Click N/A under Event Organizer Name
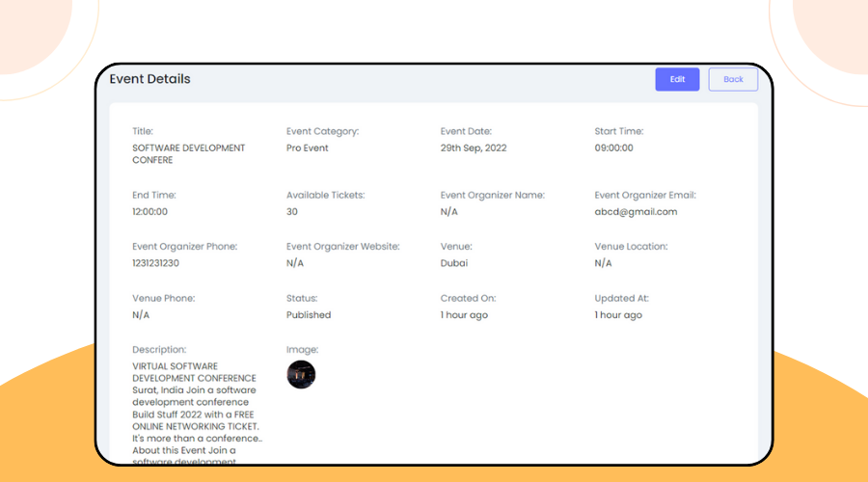 click(448, 212)
